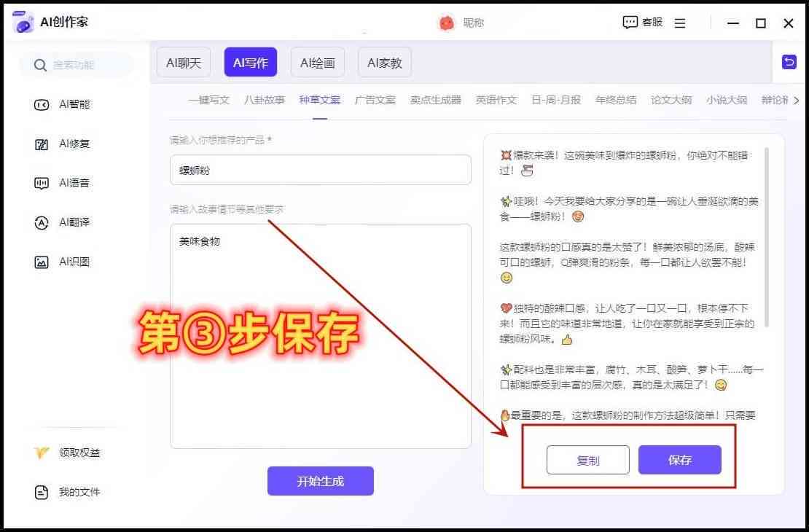Select the 广告文案 sub-tab

pyautogui.click(x=375, y=100)
